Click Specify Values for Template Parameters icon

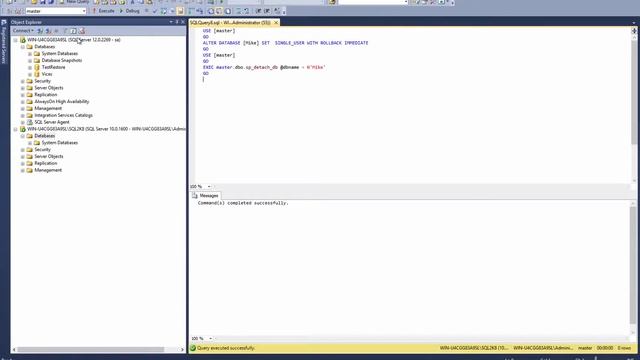tap(277, 11)
